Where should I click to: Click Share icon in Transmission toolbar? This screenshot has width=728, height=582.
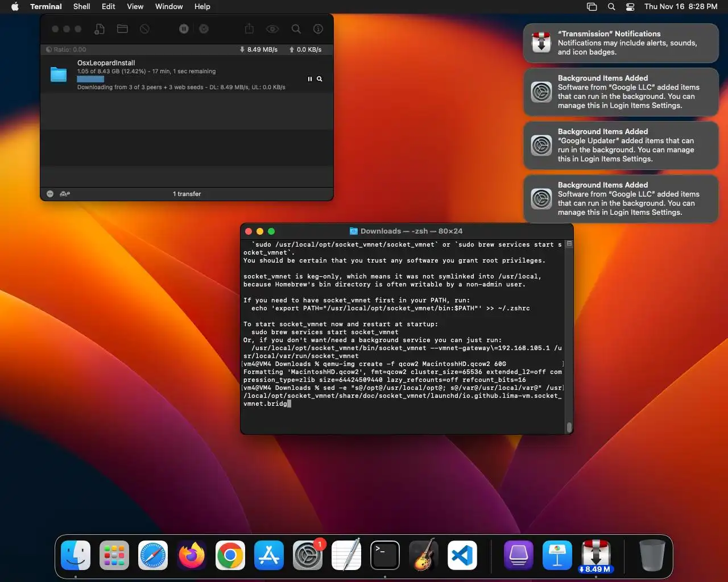coord(249,28)
